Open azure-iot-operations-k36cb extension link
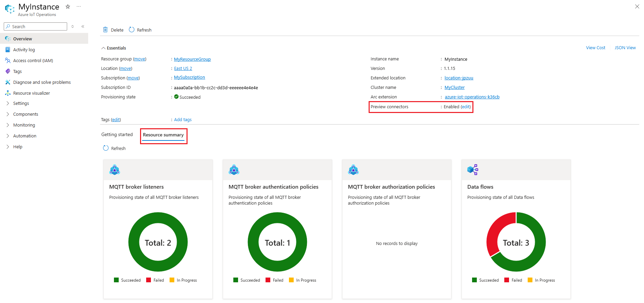Screen dimensions: 644x303 click(x=472, y=97)
